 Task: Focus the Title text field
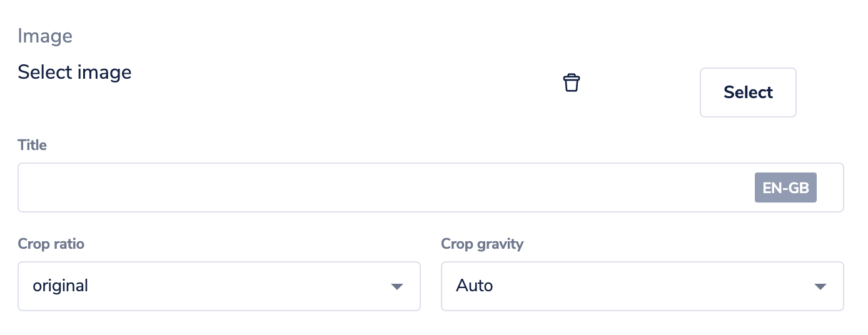pos(431,187)
